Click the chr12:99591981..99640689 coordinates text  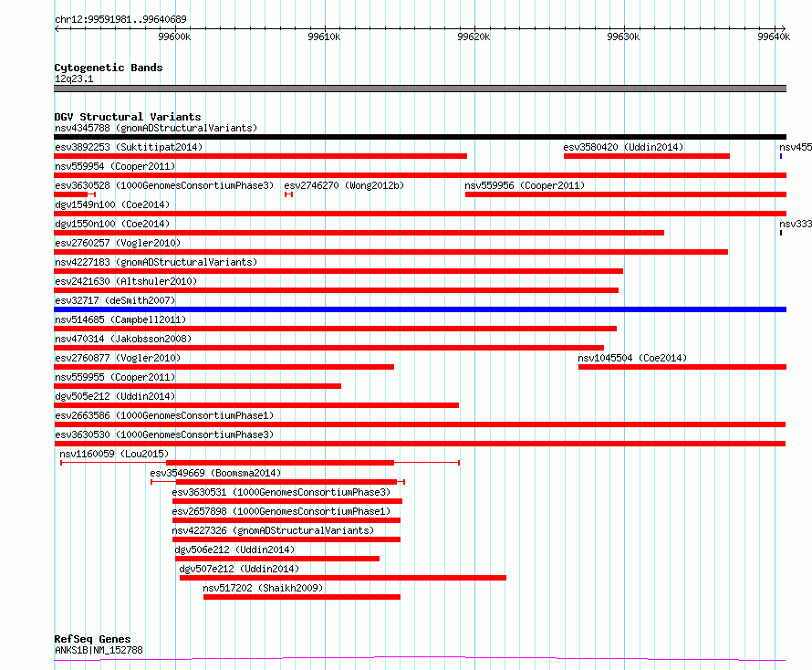tap(120, 20)
